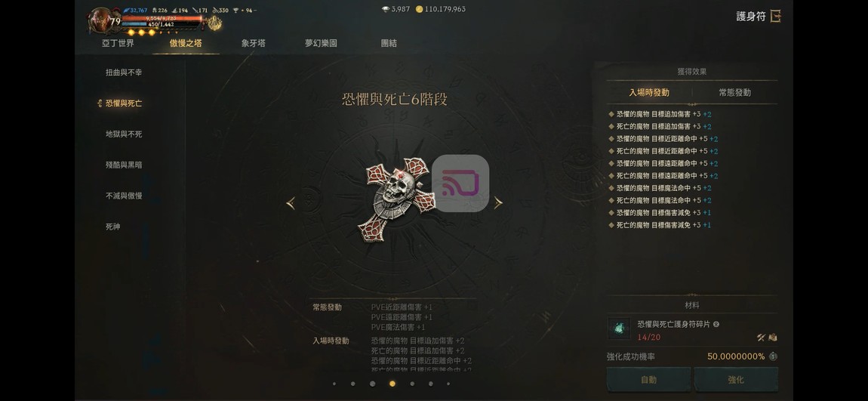The height and width of the screenshot is (401, 868).
Task: Select 死神 category in sidebar
Action: coord(113,227)
